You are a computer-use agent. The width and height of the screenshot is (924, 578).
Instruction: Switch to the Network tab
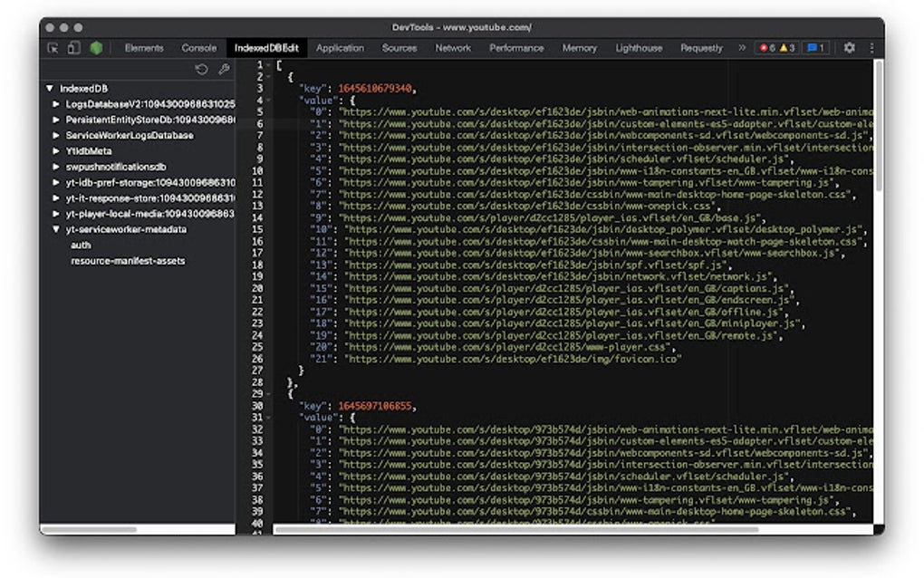[x=453, y=48]
